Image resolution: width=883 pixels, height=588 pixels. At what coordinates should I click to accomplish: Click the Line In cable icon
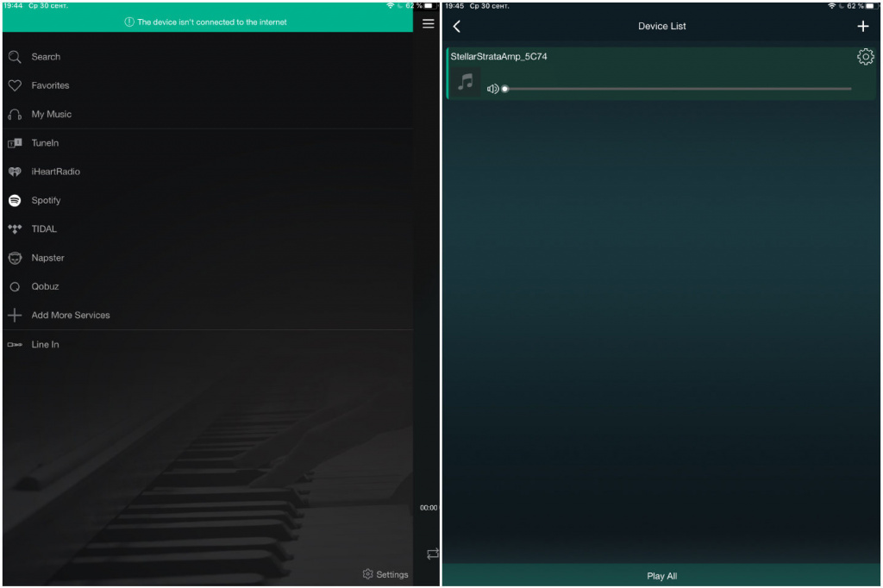15,345
